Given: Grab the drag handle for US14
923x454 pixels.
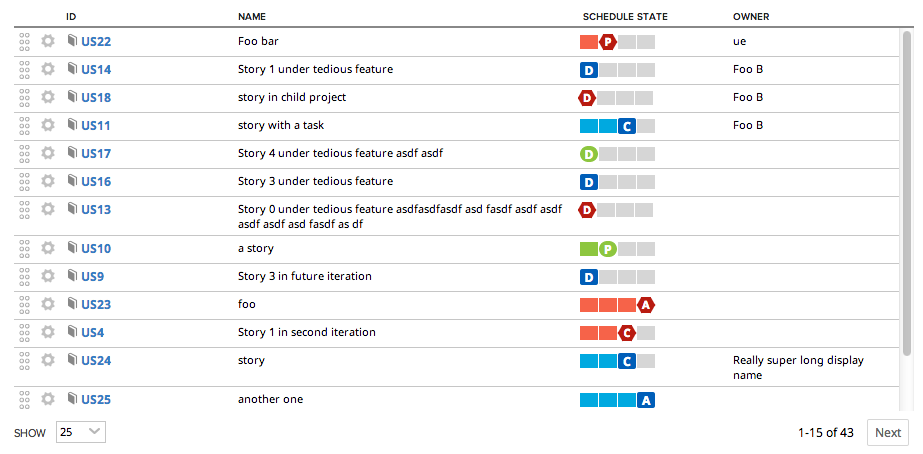Looking at the screenshot, I should point(24,69).
